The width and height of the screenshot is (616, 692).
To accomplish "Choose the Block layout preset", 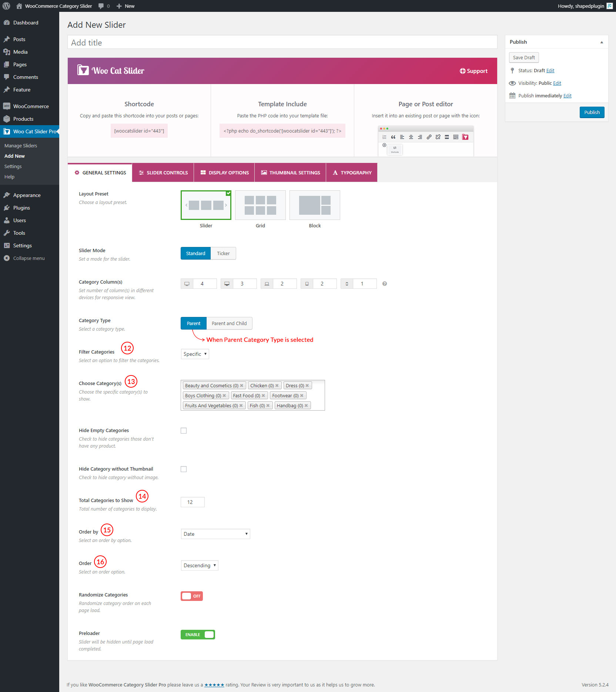I will click(315, 205).
